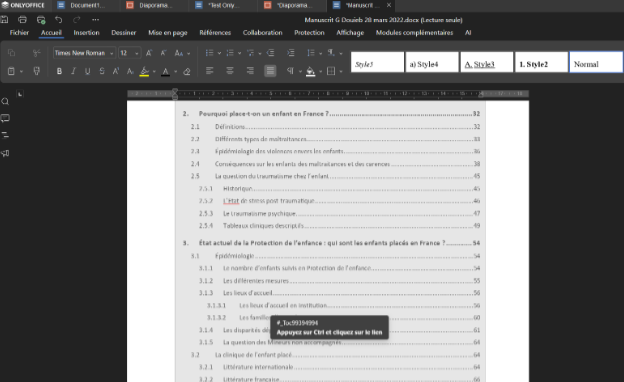Expand the borders dropdown arrow

tap(341, 72)
